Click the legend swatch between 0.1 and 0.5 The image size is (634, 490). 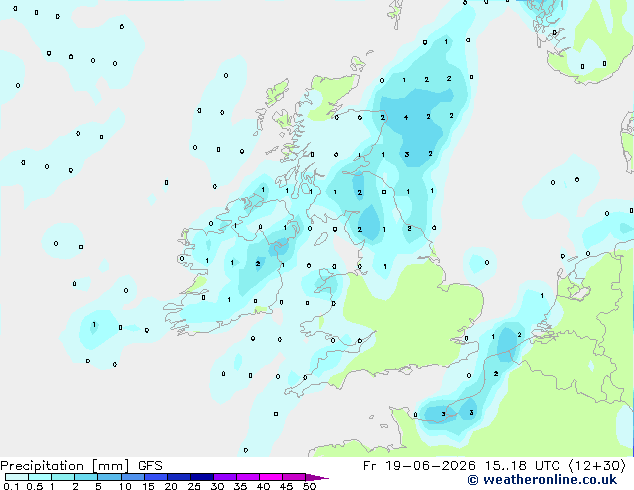[17, 477]
